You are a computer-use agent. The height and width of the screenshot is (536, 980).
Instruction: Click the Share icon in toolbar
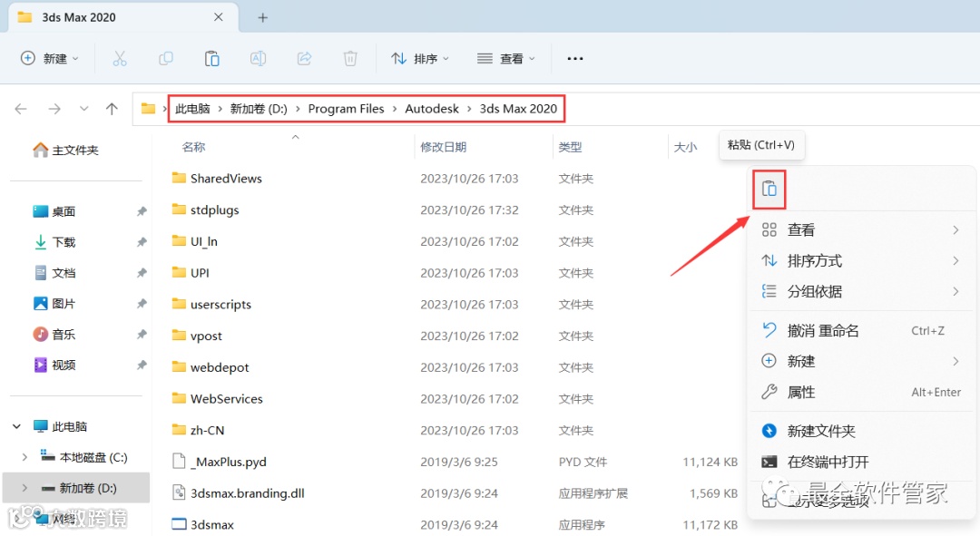pyautogui.click(x=304, y=59)
